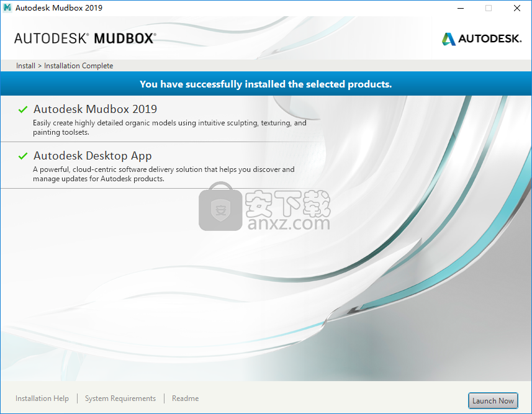Image resolution: width=532 pixels, height=414 pixels.
Task: Click the green checkmark beside Autodesk Mudbox 2019
Action: coord(23,109)
